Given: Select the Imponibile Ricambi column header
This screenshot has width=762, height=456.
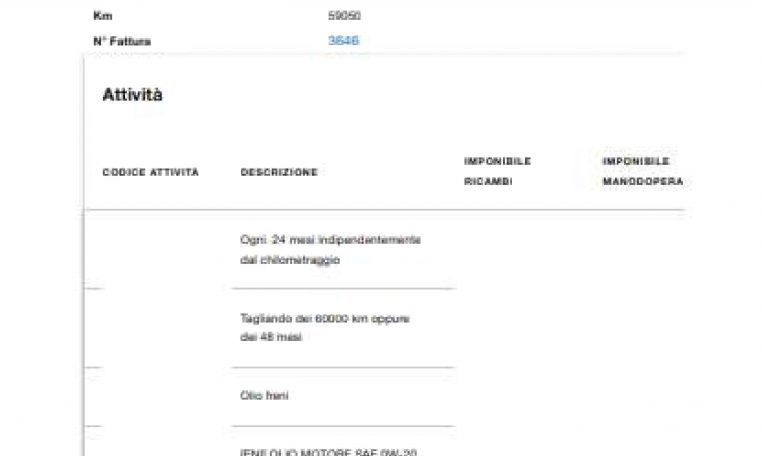Looking at the screenshot, I should point(497,171).
